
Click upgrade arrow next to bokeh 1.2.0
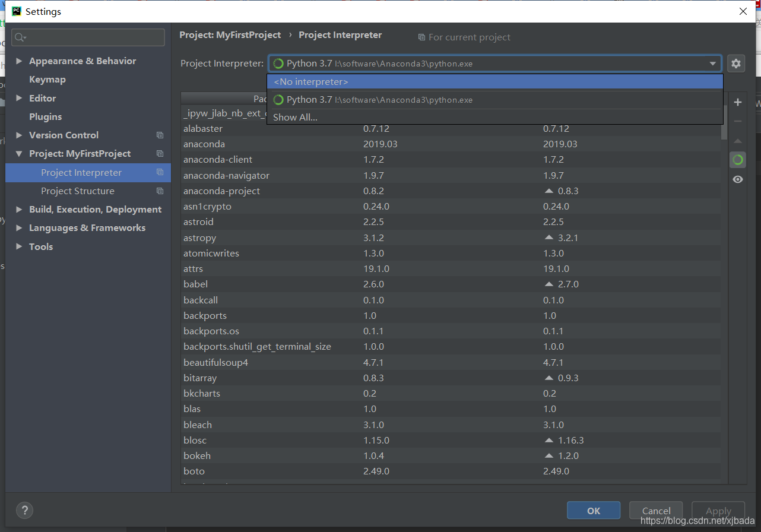click(549, 455)
